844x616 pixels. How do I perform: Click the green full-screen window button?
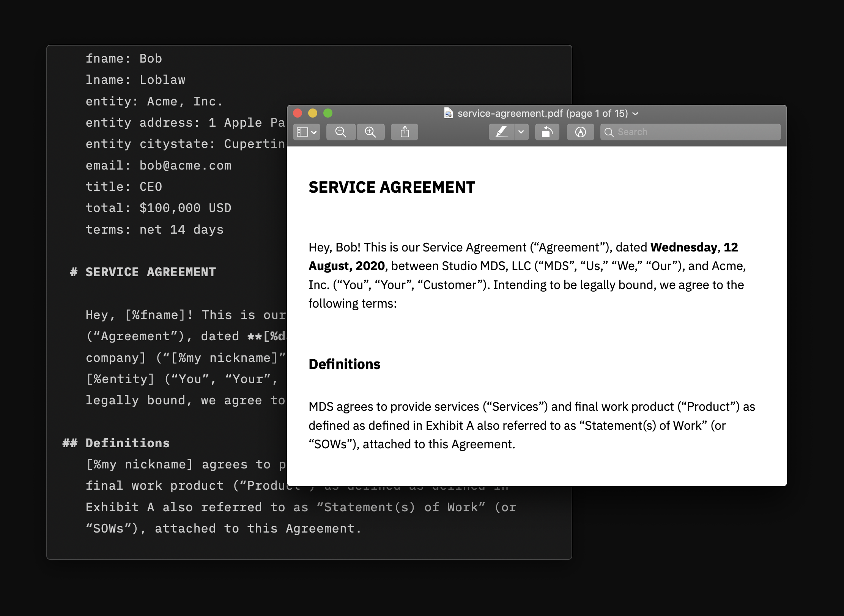[x=328, y=113]
